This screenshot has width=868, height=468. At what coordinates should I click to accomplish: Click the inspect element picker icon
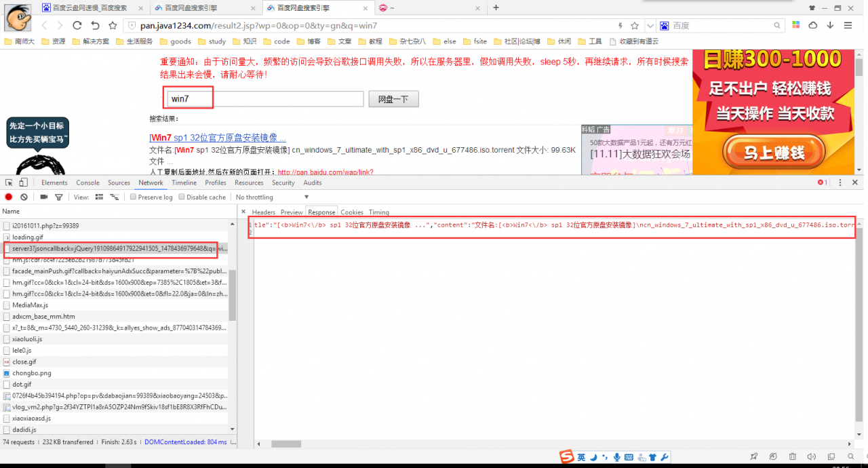9,182
